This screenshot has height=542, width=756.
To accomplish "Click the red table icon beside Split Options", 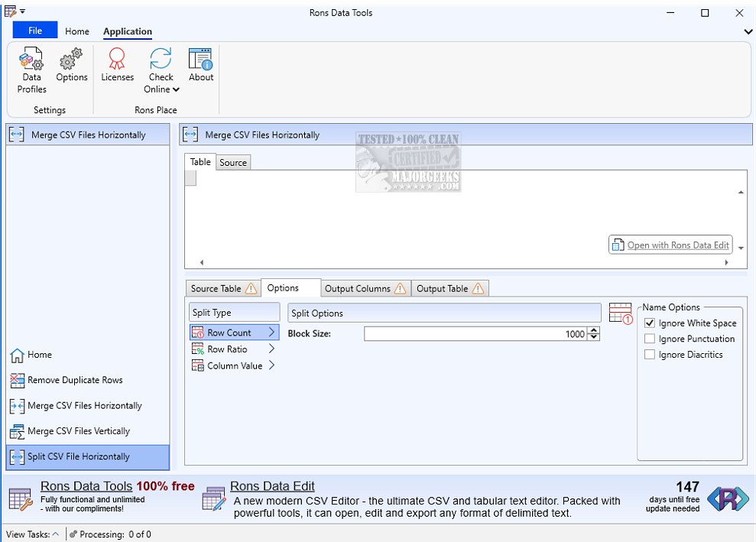I will [621, 313].
